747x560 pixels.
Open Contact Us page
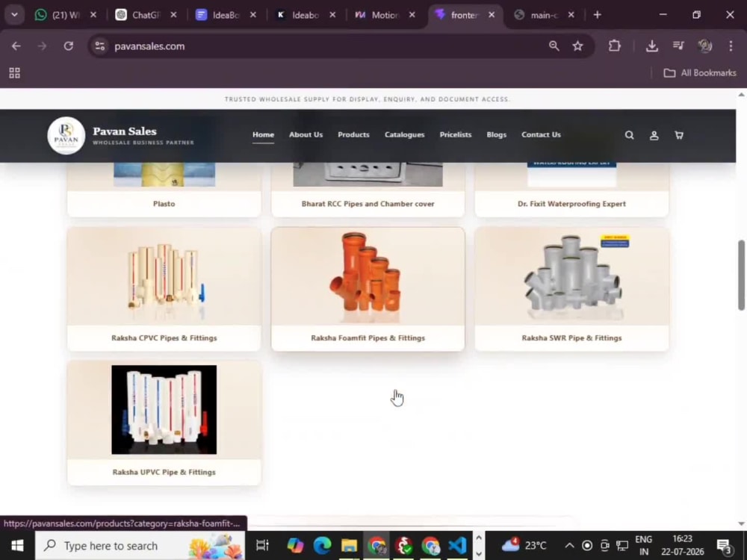541,134
